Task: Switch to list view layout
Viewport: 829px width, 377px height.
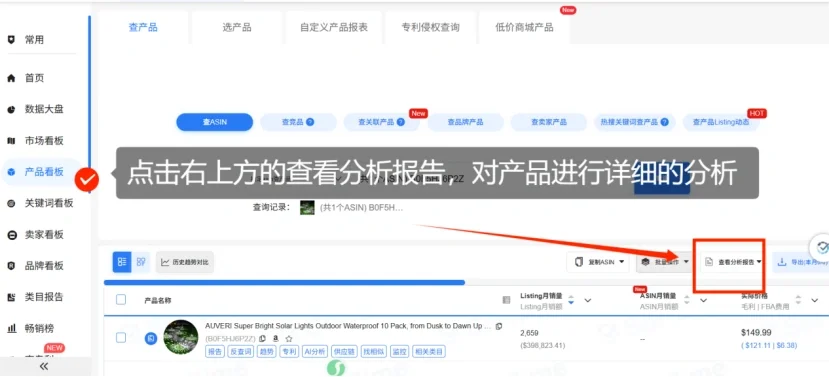Action: (x=122, y=262)
